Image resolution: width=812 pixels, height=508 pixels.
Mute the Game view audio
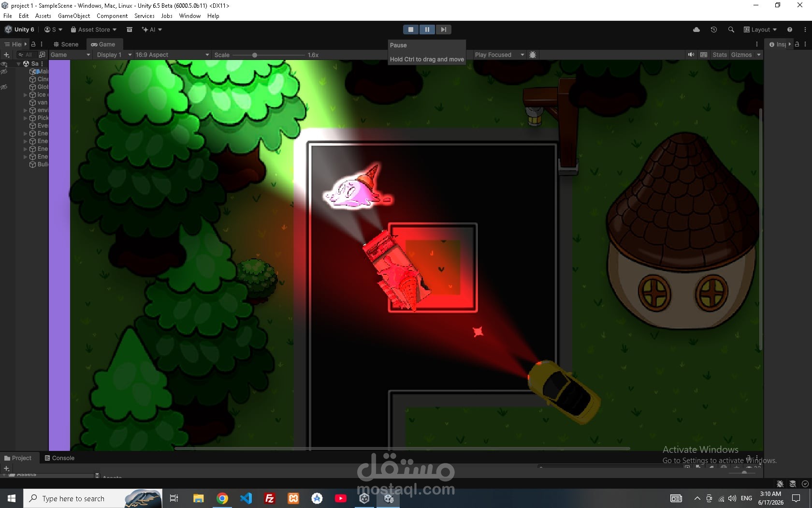(691, 55)
